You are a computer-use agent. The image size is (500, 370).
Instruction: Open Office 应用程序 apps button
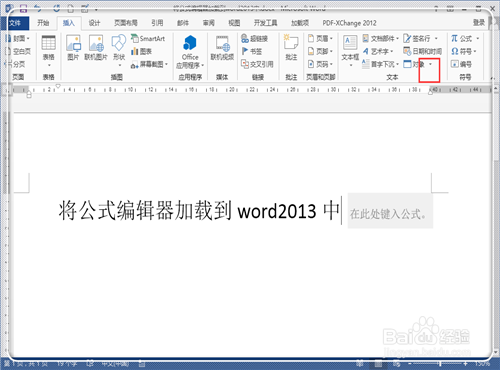coord(190,52)
